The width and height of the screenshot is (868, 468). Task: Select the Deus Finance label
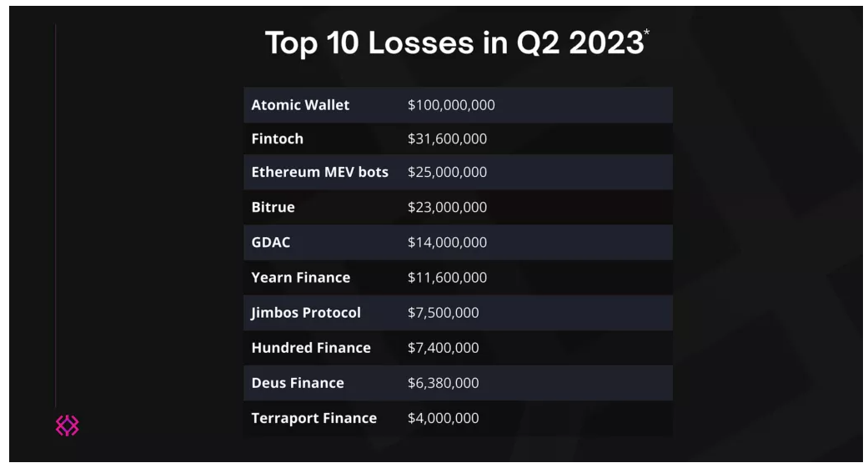point(298,383)
